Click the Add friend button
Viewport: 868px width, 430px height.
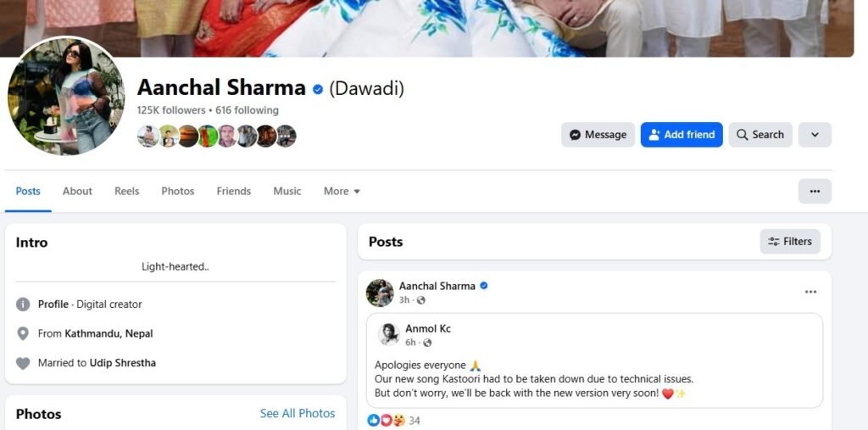(x=682, y=135)
